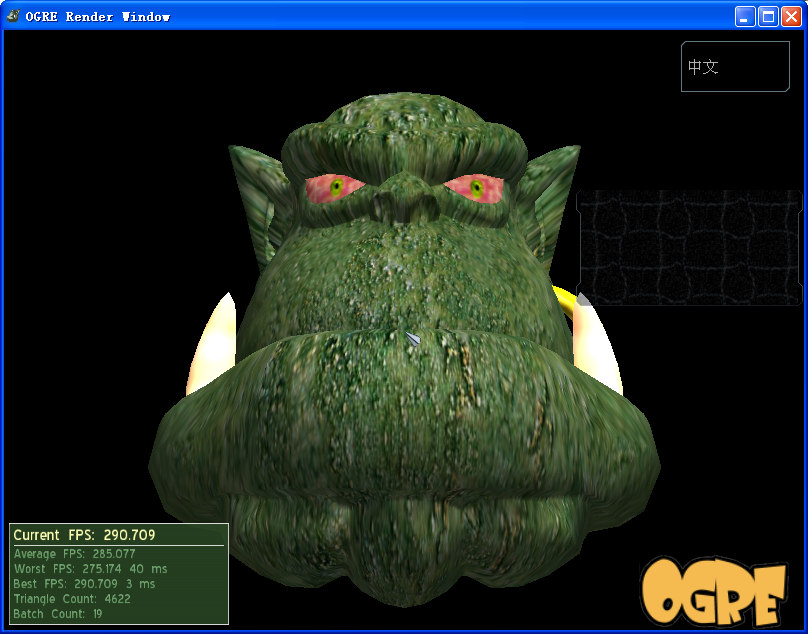
Task: Click the 中文 text box
Action: click(x=735, y=66)
